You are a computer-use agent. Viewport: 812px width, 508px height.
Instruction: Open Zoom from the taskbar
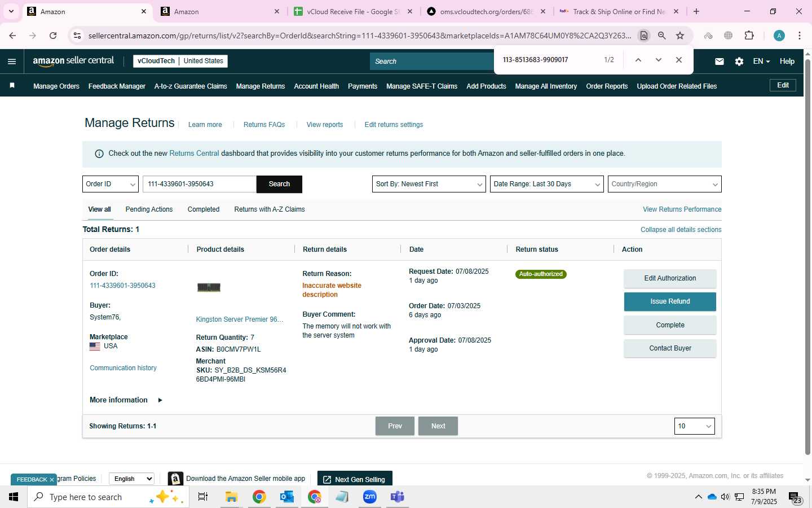(370, 497)
